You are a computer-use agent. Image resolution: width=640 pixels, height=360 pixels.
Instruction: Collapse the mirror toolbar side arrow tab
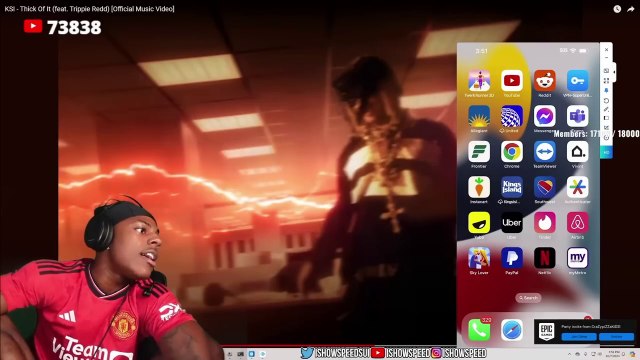point(614,72)
